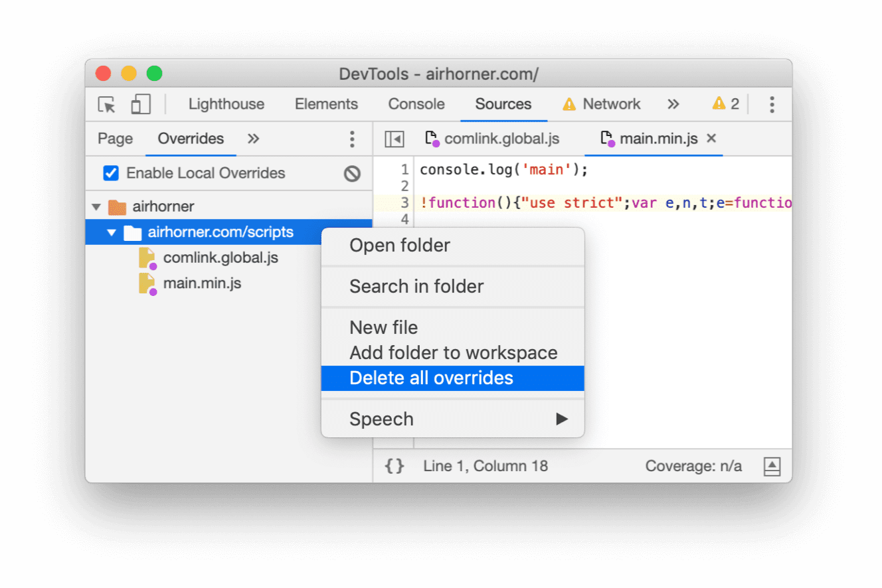Select Delete all overrides from context menu
This screenshot has width=882, height=588.
[432, 378]
